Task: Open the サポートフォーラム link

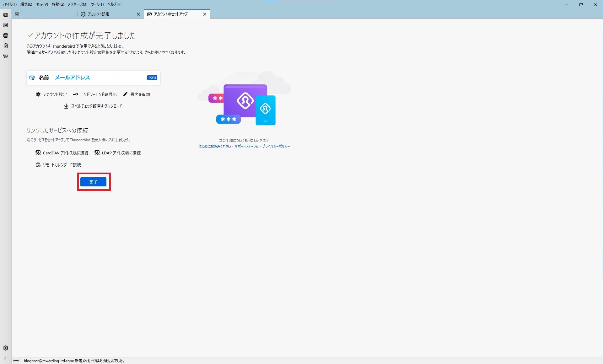Action: tap(246, 147)
